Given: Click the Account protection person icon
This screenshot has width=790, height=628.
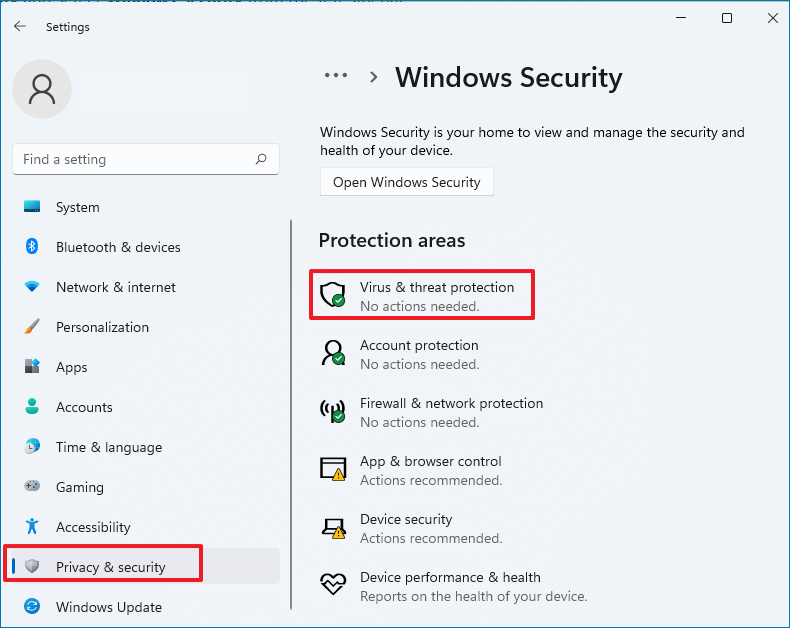Looking at the screenshot, I should pyautogui.click(x=332, y=353).
